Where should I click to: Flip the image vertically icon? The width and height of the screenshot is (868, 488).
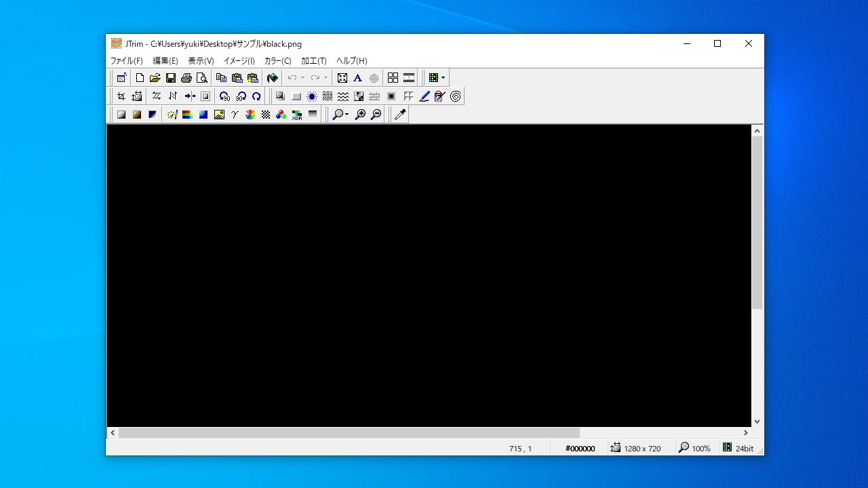click(x=172, y=96)
